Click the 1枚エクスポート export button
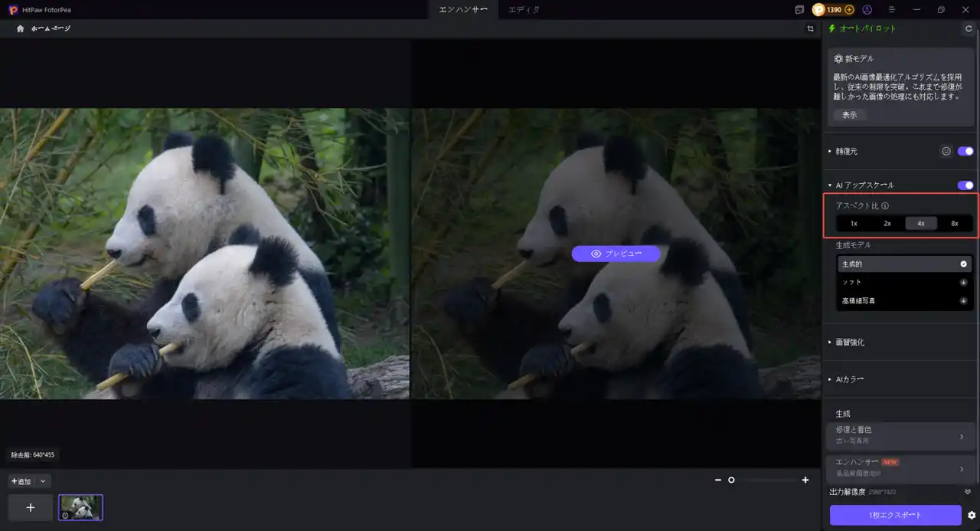The width and height of the screenshot is (980, 531). click(x=895, y=515)
